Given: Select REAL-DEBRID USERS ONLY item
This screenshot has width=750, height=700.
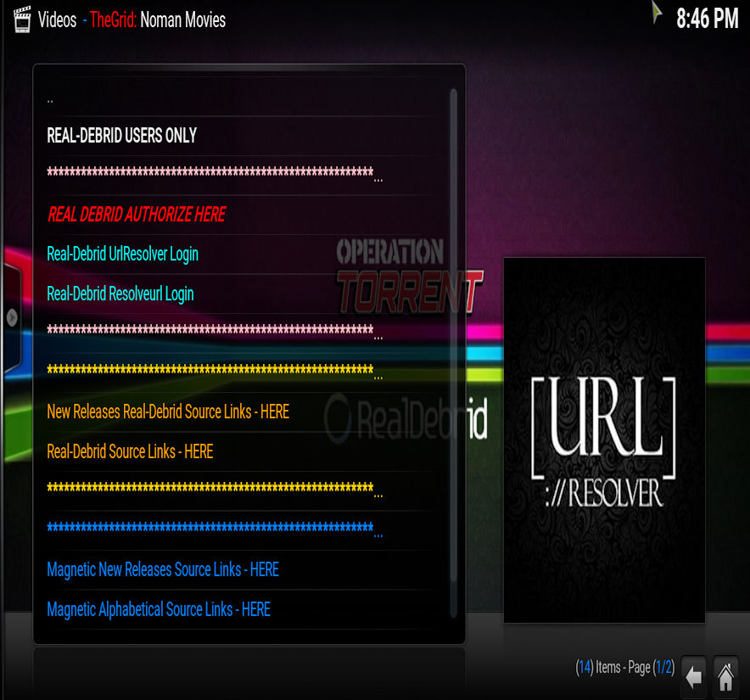Looking at the screenshot, I should [x=122, y=136].
